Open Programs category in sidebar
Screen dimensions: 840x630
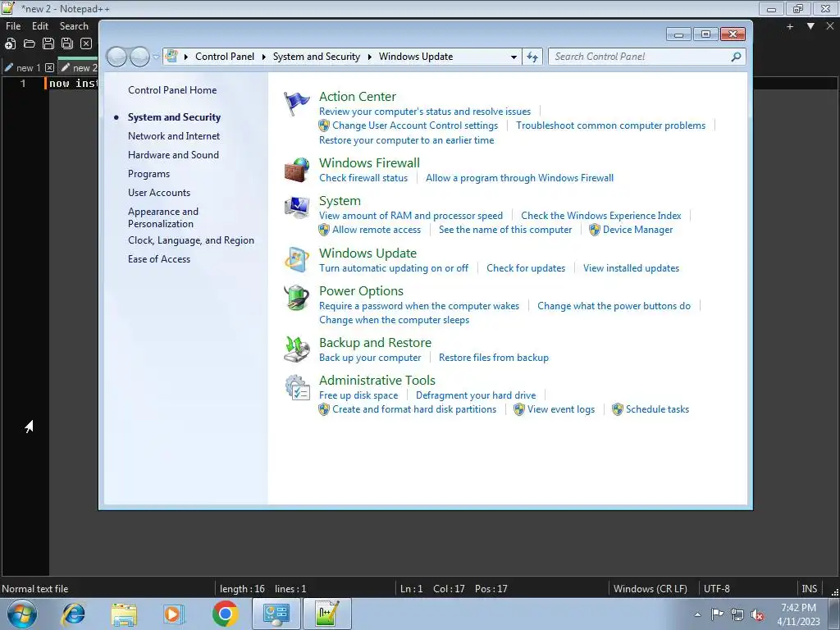(x=149, y=174)
